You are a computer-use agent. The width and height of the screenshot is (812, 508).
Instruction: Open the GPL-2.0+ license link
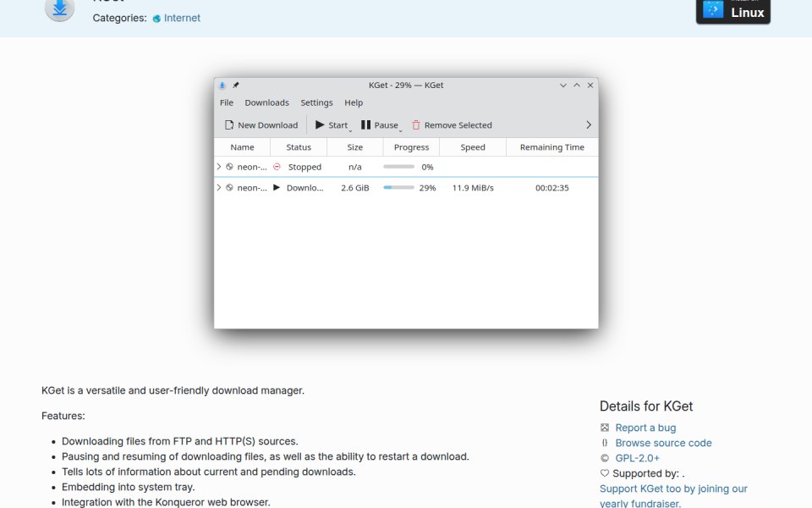pyautogui.click(x=638, y=458)
